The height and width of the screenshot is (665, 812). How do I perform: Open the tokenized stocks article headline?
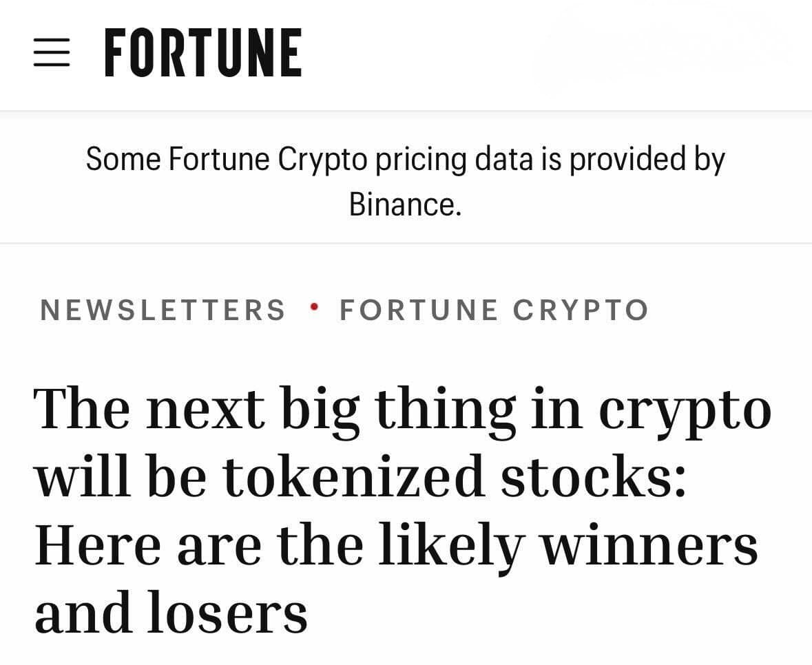(x=403, y=508)
